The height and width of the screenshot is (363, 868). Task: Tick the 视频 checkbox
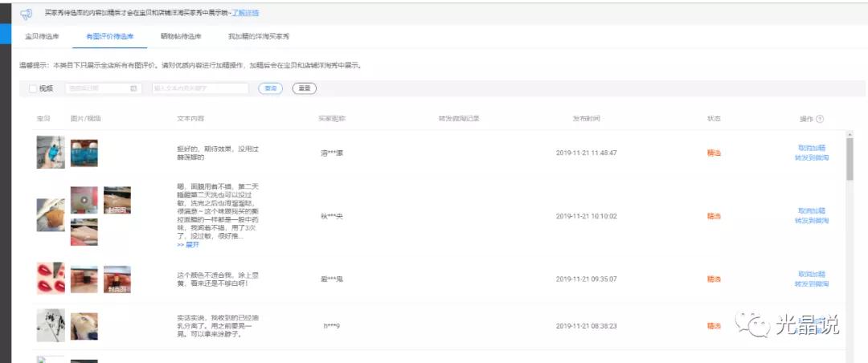pos(33,88)
